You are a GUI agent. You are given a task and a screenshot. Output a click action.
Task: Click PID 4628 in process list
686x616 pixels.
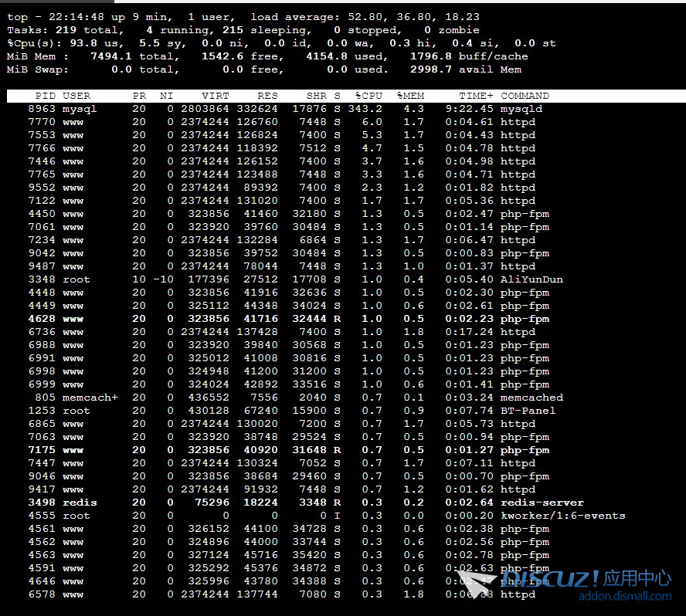coord(42,319)
